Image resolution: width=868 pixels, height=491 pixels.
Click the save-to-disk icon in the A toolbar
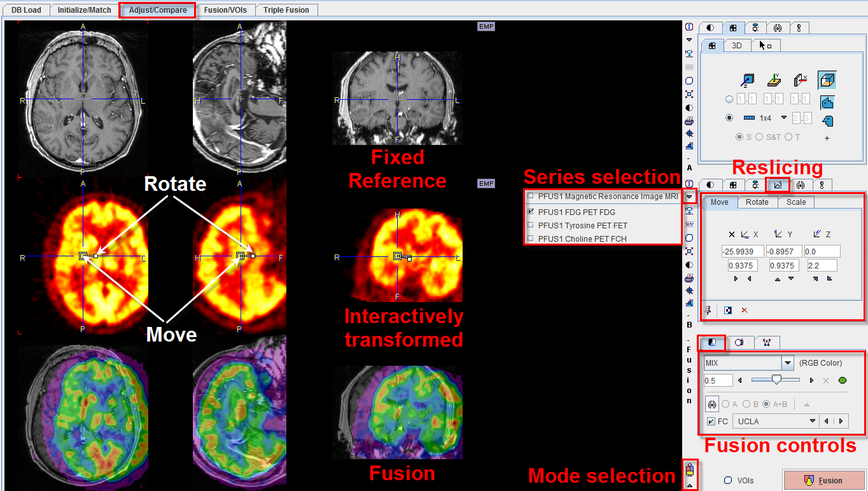tap(689, 53)
